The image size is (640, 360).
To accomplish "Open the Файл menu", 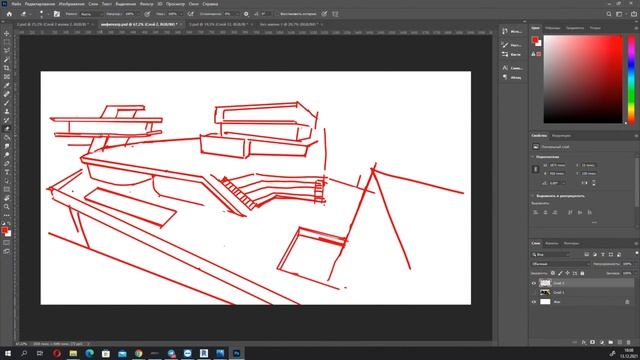I will [16, 4].
